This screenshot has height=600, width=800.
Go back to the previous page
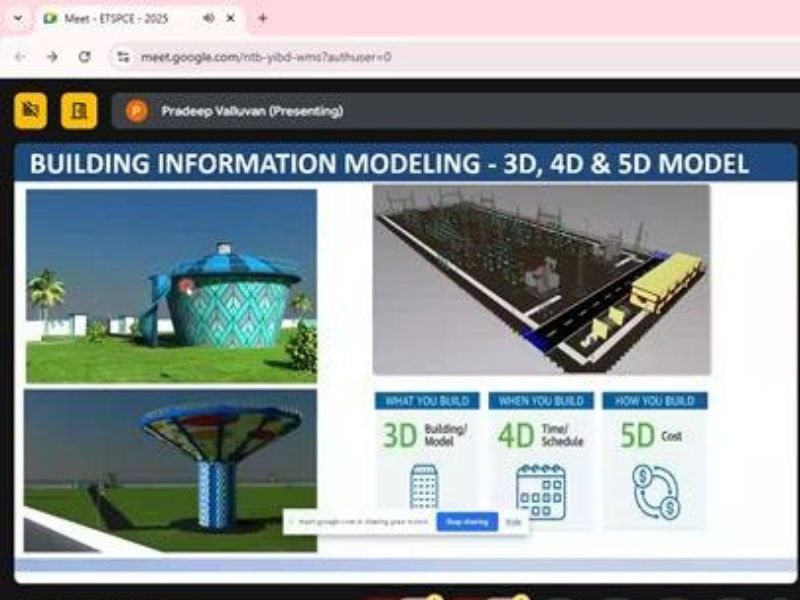click(x=20, y=57)
